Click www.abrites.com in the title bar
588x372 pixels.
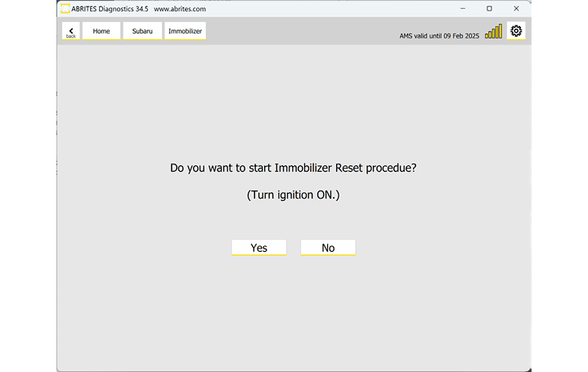pos(179,8)
